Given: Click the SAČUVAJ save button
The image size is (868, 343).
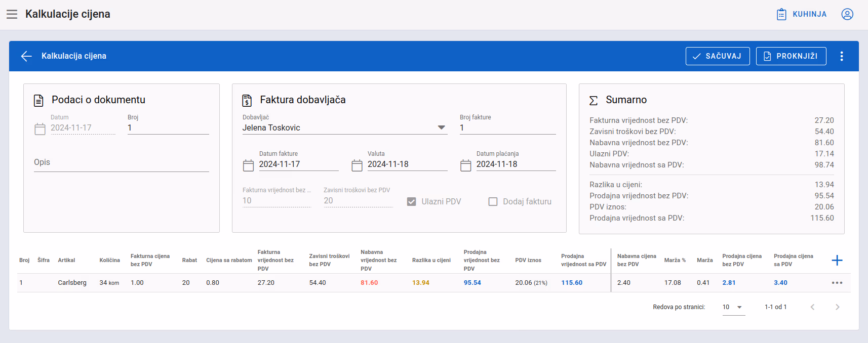Looking at the screenshot, I should [718, 56].
